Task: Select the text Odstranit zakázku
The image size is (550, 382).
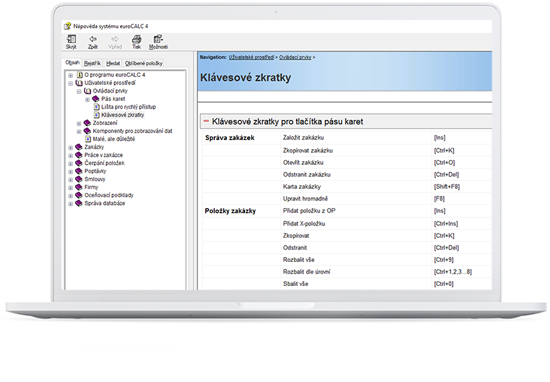Action: coord(307,174)
